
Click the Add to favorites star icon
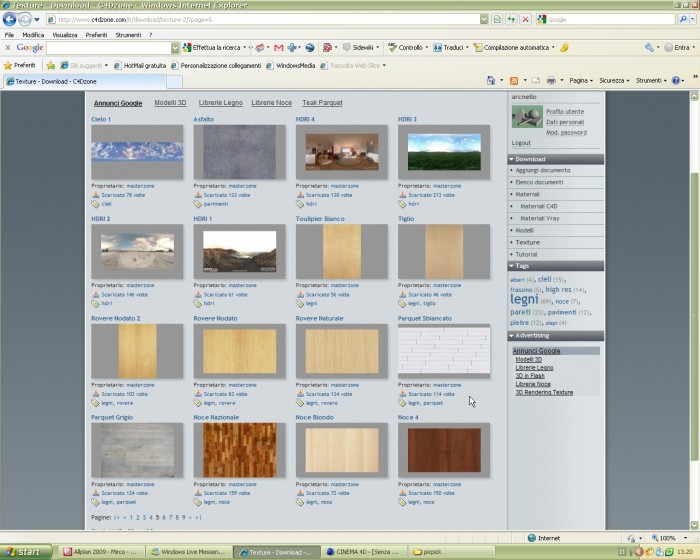click(x=51, y=66)
